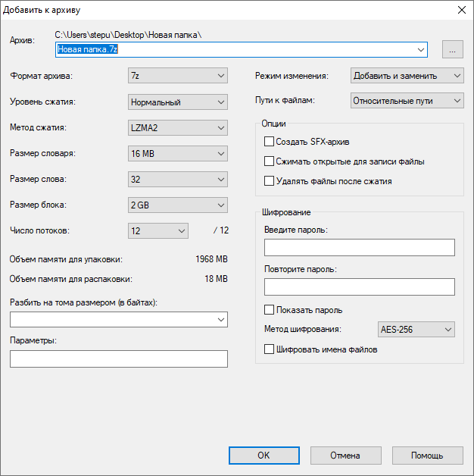Open the Метод шифрования dropdown showing AES-256

coord(416,330)
